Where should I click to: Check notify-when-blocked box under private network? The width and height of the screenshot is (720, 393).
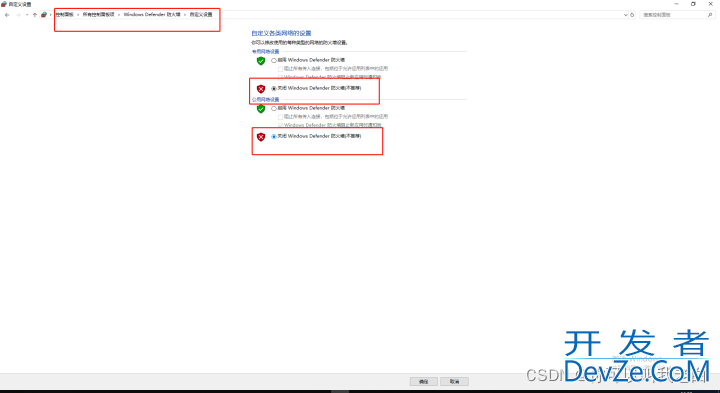[x=281, y=77]
